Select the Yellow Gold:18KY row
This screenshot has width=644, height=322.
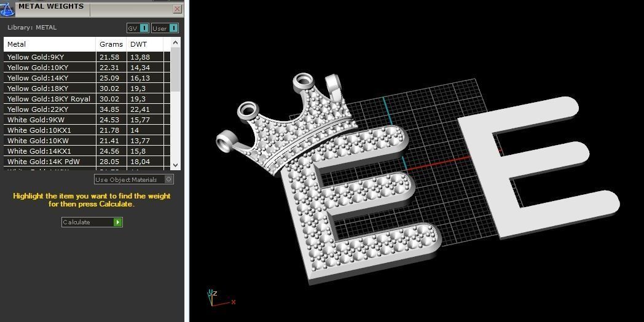[x=87, y=88]
